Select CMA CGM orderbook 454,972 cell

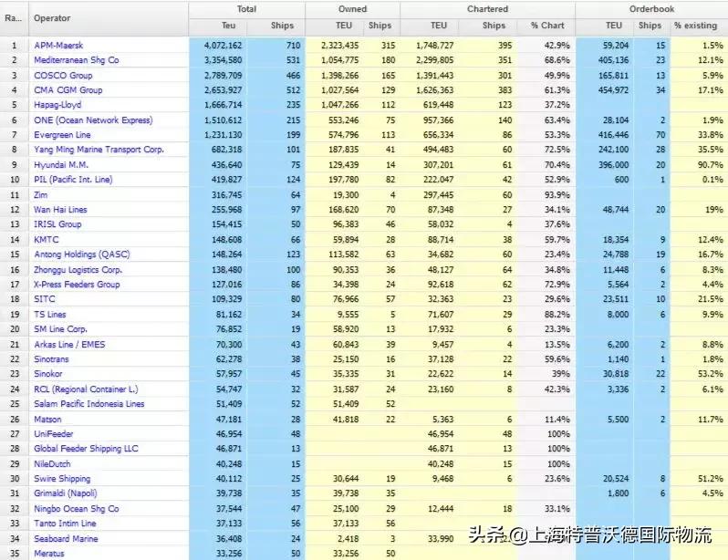coord(605,90)
